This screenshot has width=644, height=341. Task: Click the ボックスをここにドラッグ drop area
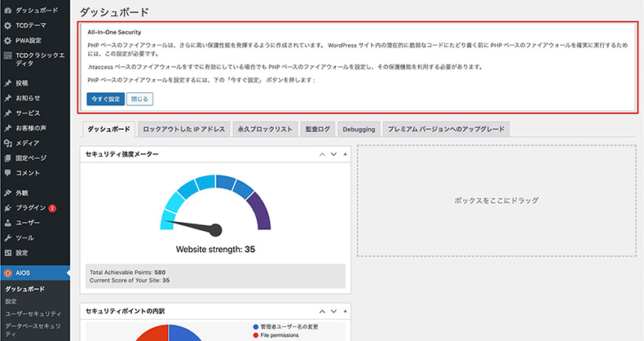[496, 201]
